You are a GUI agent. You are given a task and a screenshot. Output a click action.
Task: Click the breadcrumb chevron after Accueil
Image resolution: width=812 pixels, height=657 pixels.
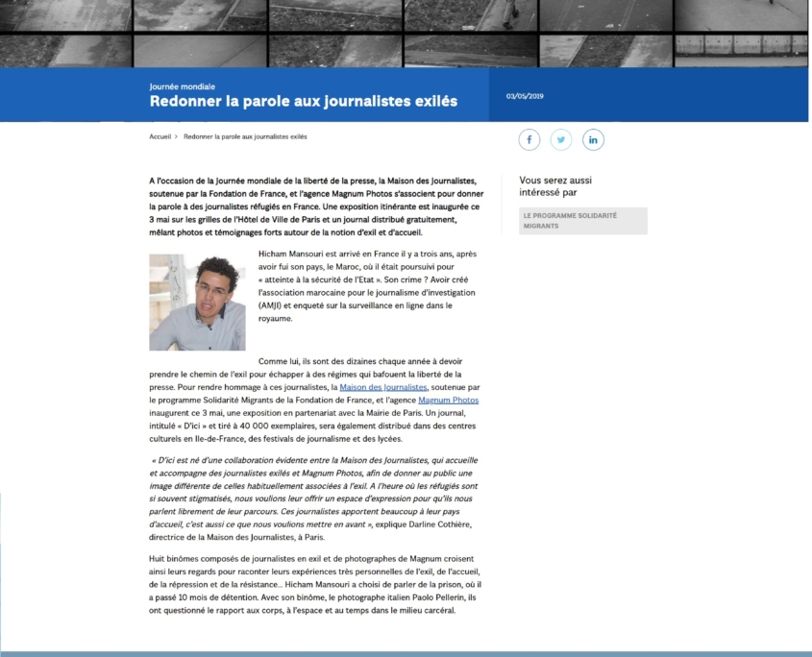point(177,137)
